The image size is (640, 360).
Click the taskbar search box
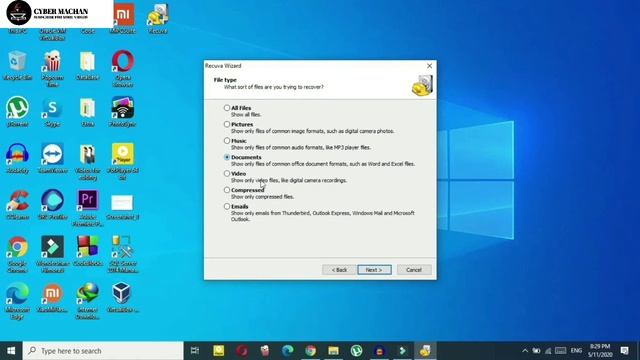pyautogui.click(x=103, y=351)
